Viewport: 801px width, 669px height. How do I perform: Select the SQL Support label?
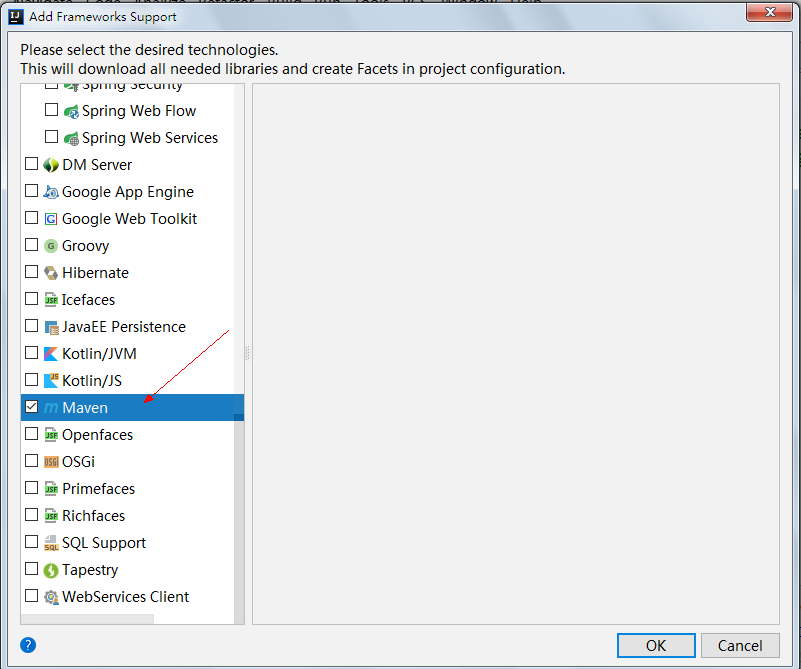pos(104,543)
